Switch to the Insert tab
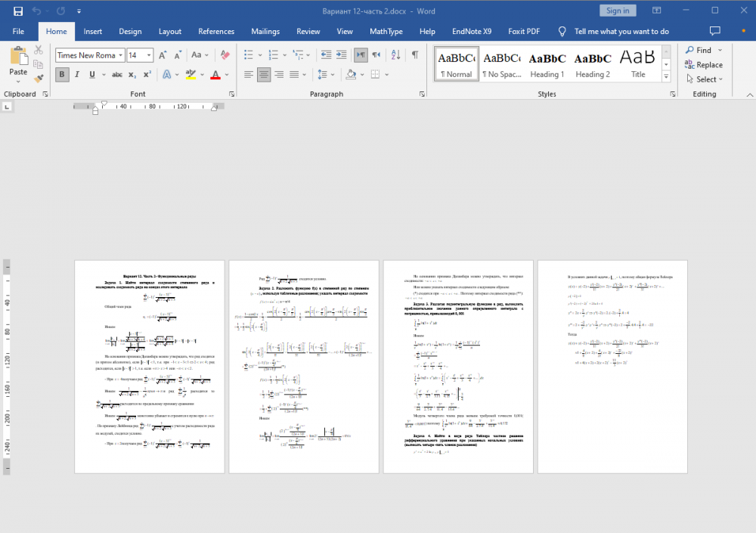 click(x=92, y=31)
